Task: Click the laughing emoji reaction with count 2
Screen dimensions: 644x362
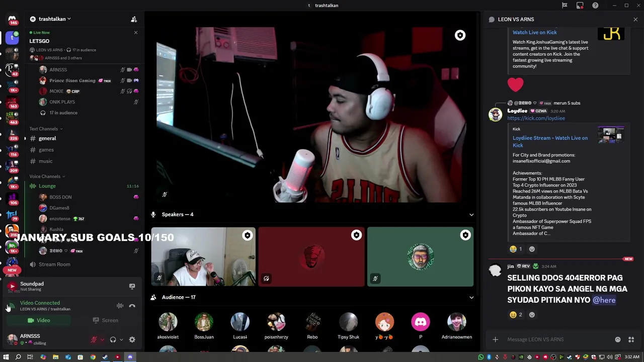Action: click(x=516, y=315)
